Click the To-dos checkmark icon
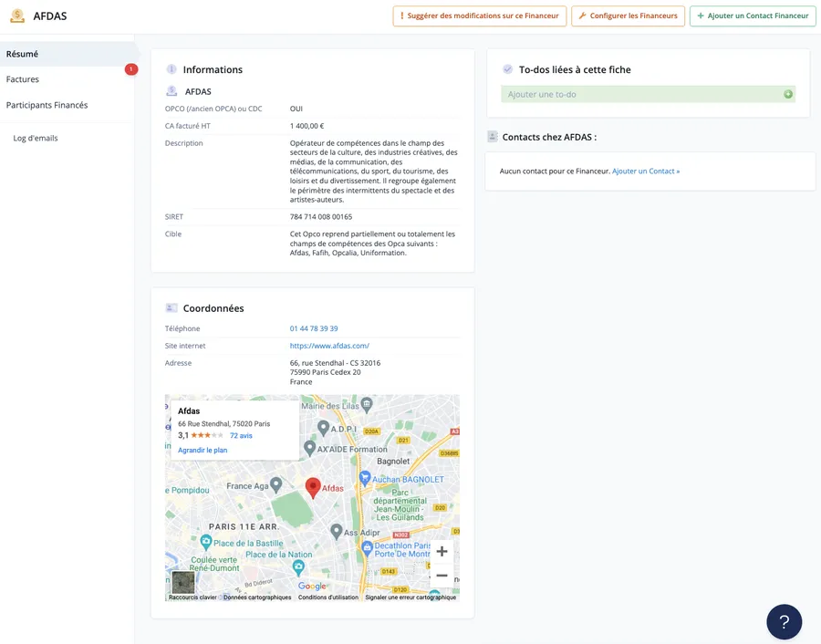 (507, 69)
